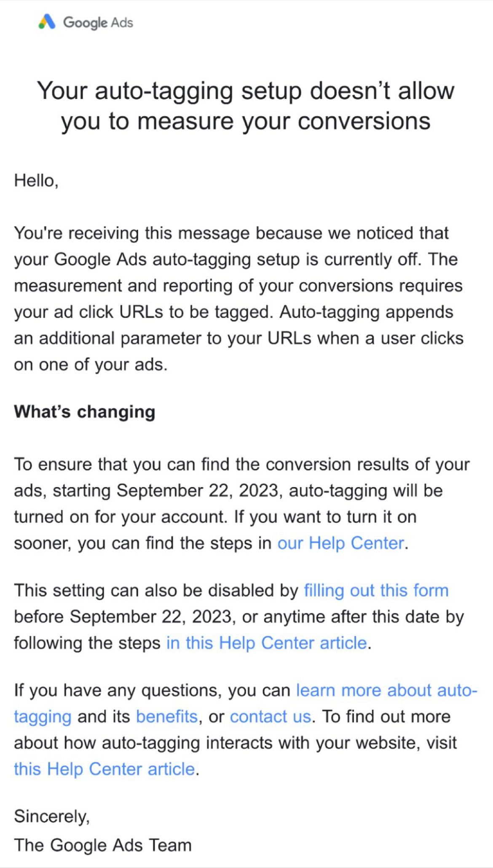493x868 pixels.
Task: Click the 'Hello,' greeting text
Action: pyautogui.click(x=36, y=181)
